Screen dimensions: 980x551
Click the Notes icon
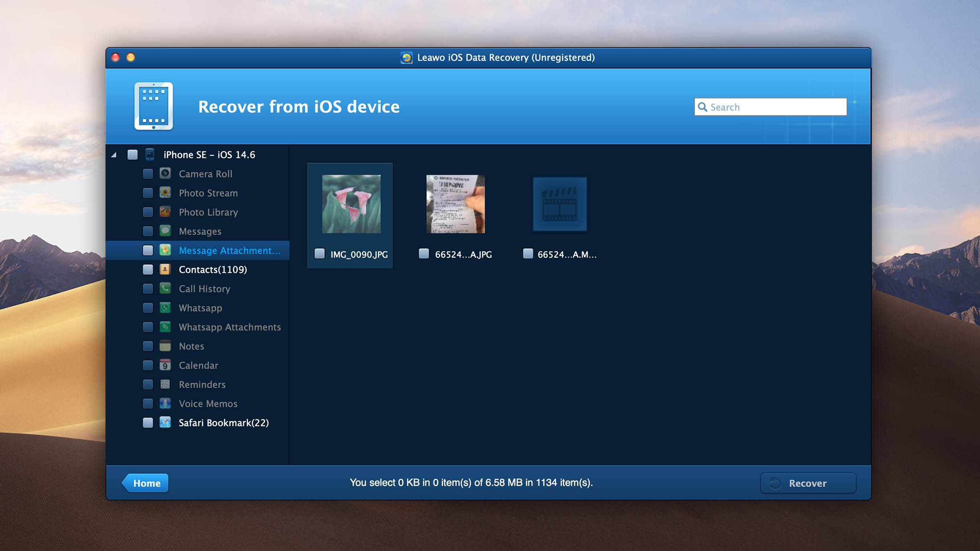(165, 346)
